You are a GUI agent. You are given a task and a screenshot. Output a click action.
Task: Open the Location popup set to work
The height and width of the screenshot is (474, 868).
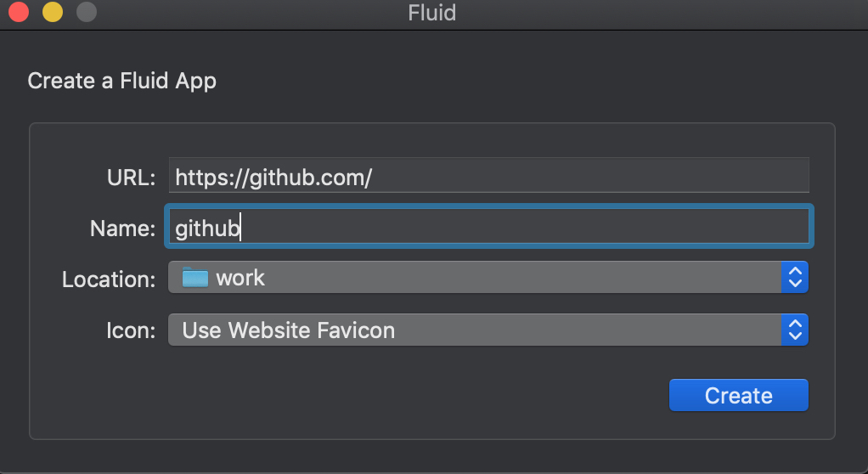[488, 278]
